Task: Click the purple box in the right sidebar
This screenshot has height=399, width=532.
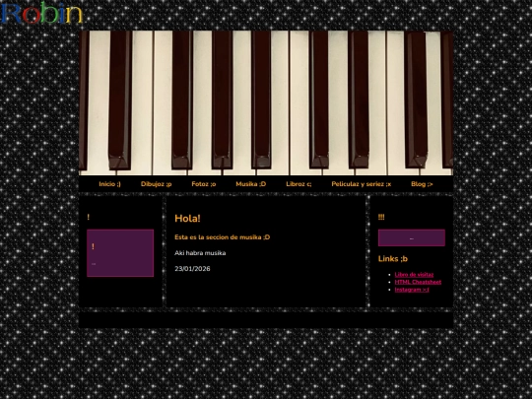Action: tap(412, 237)
